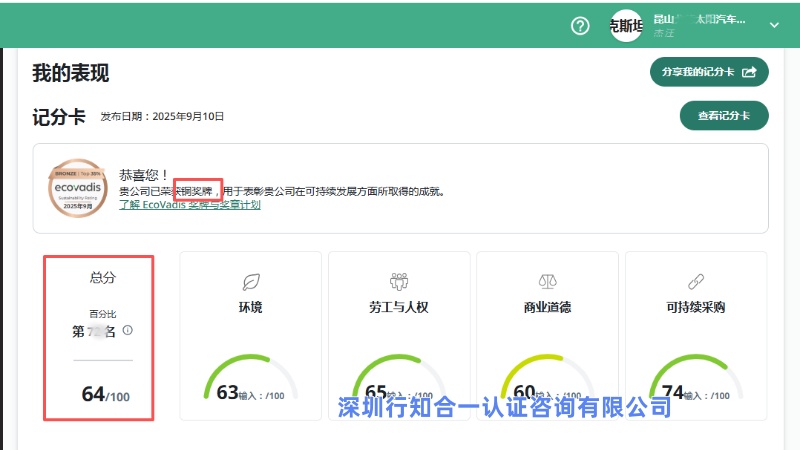Select the 劳工与人权 card title
The height and width of the screenshot is (450, 800).
pos(399,307)
